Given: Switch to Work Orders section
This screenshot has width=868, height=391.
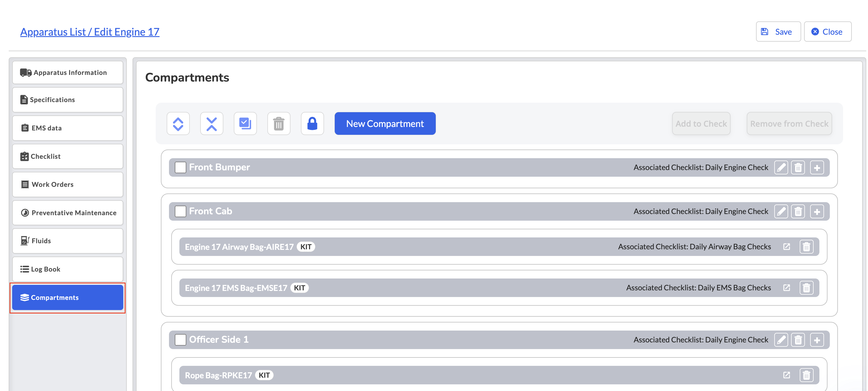Looking at the screenshot, I should click(x=68, y=184).
